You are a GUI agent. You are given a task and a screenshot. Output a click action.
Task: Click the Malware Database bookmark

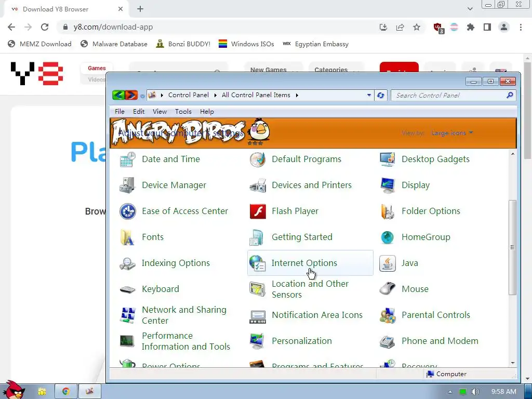[x=114, y=44]
